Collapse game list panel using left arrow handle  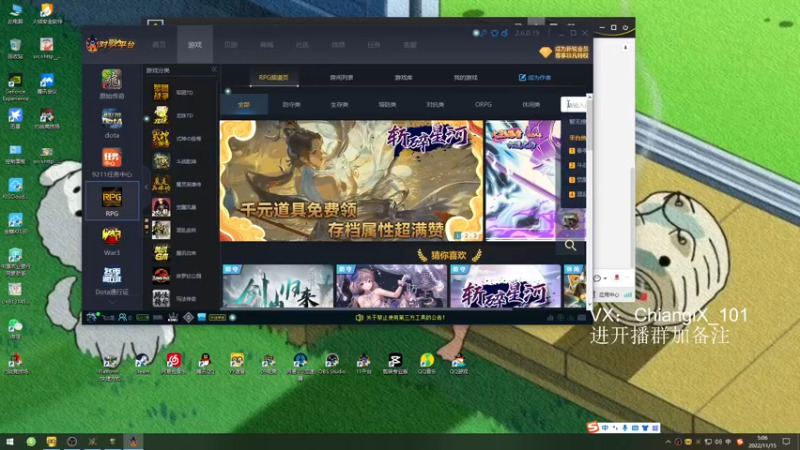click(146, 187)
